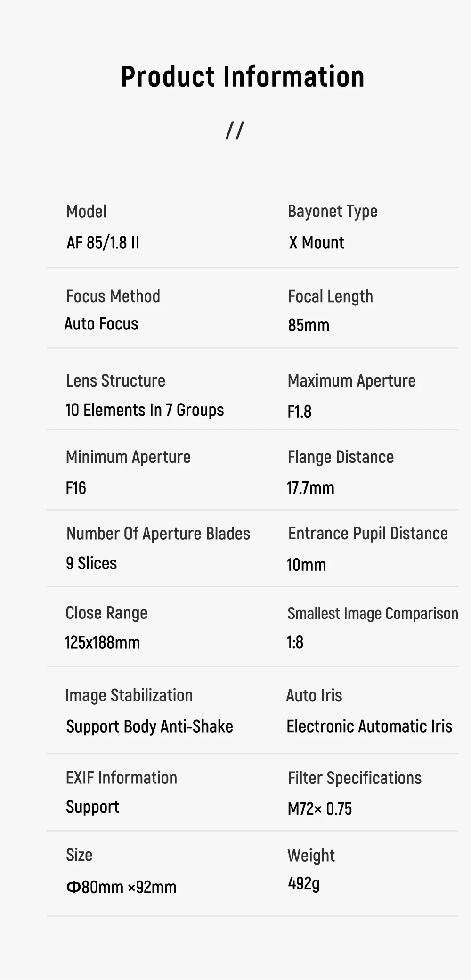Select 10 Elements In 7 Groups text
Screen dimensions: 471x980
click(x=145, y=411)
